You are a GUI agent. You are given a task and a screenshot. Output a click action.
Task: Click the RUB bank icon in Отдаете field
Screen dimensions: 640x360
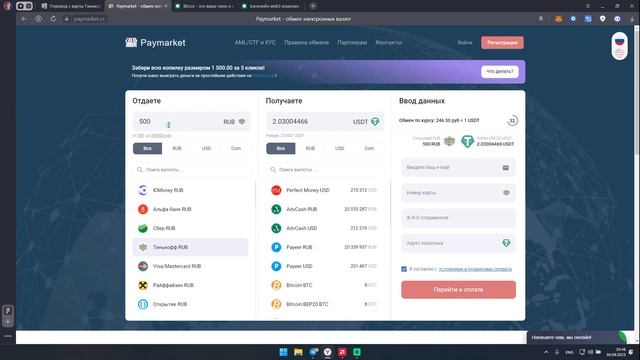pos(242,122)
